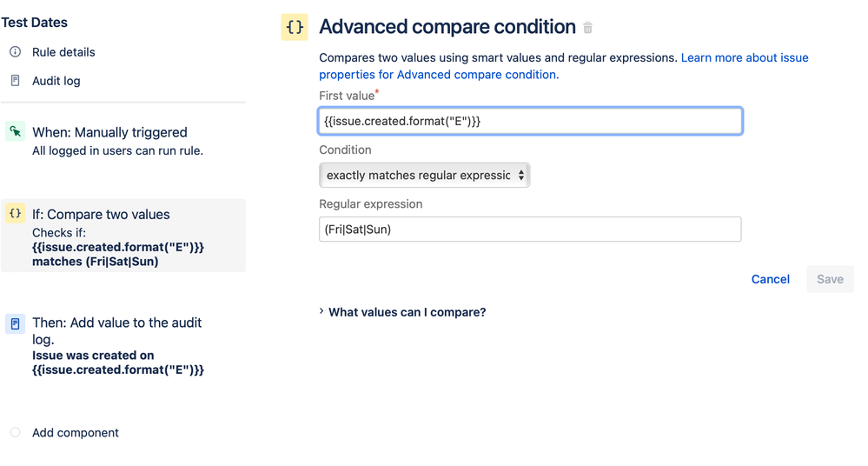
Task: Click the Regular expression input field
Action: pos(529,230)
